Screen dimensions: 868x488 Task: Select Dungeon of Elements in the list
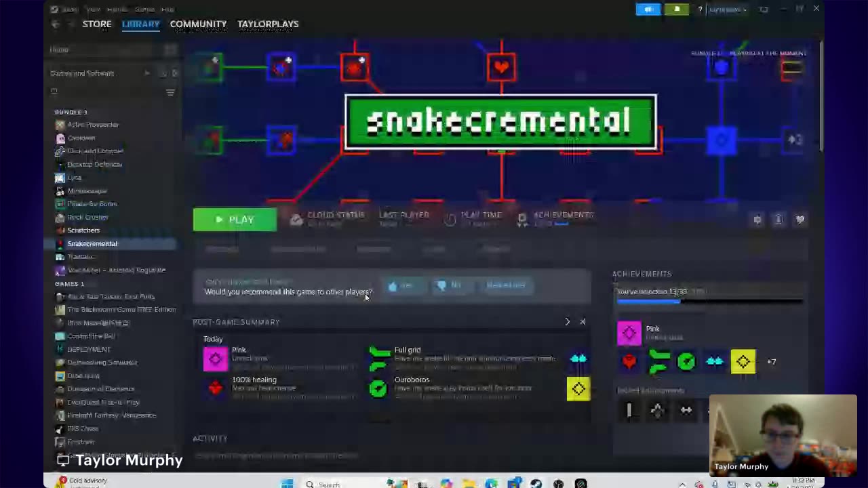pyautogui.click(x=100, y=389)
